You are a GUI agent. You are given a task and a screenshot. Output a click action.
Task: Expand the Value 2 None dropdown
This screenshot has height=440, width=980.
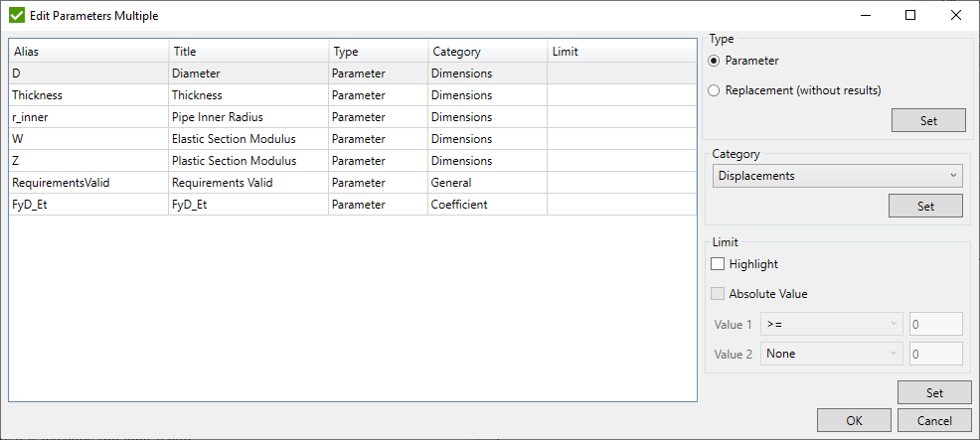click(830, 354)
